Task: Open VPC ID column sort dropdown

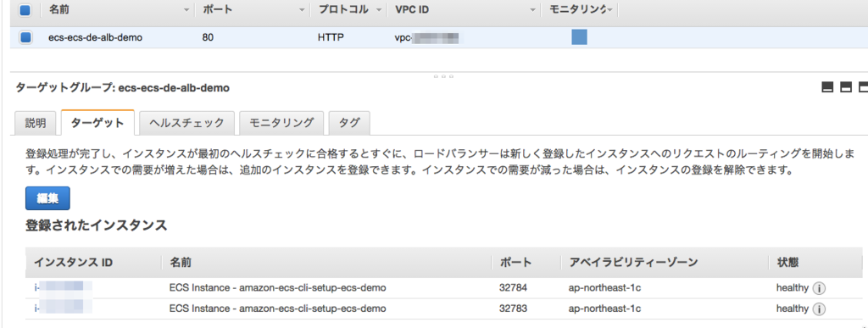Action: [x=532, y=10]
